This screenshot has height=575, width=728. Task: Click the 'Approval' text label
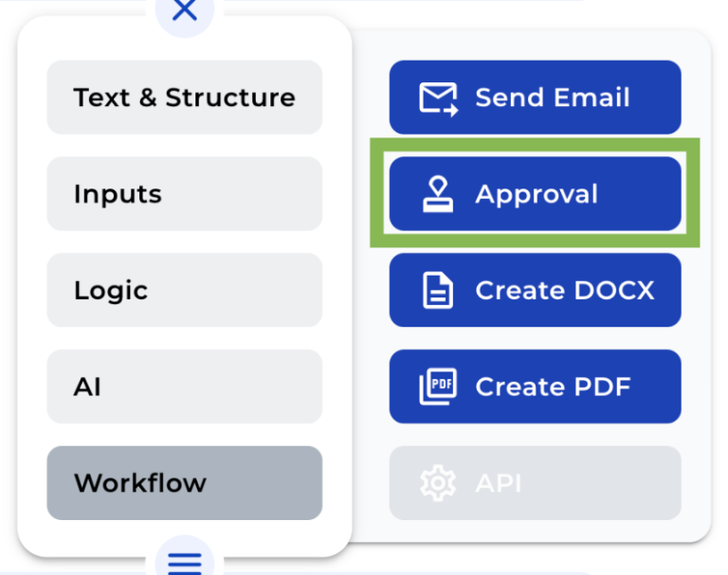point(537,194)
